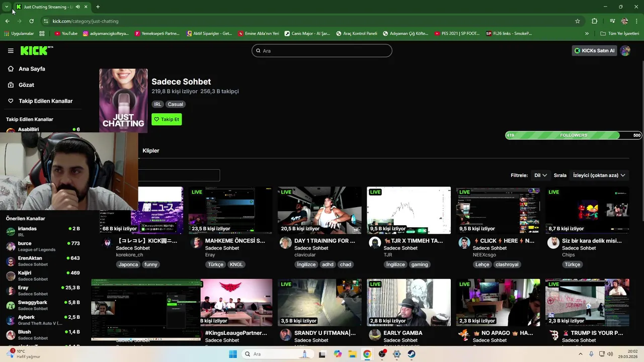Open the Yemeksepeti Partner bookmark

point(156,34)
